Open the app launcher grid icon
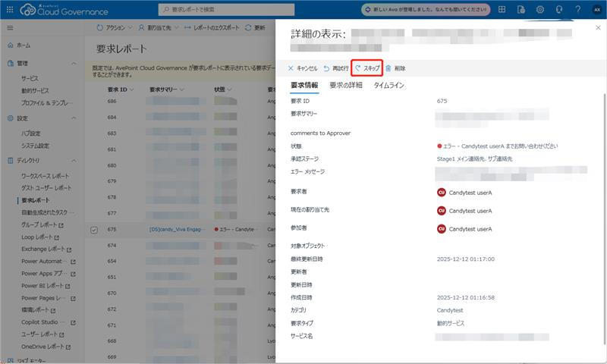The width and height of the screenshot is (607, 364). [x=502, y=9]
